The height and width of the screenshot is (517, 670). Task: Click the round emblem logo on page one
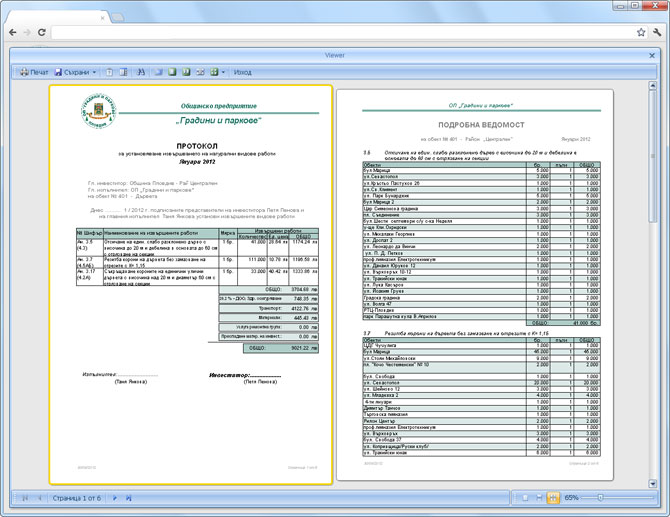pos(99,111)
